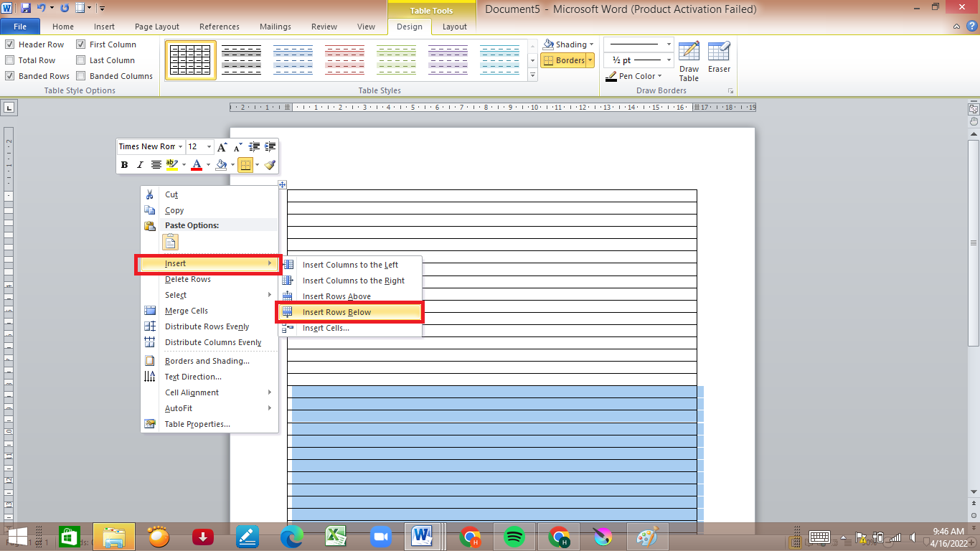This screenshot has height=551, width=980.
Task: Apply Format Painter from the mini toolbar
Action: (x=269, y=164)
